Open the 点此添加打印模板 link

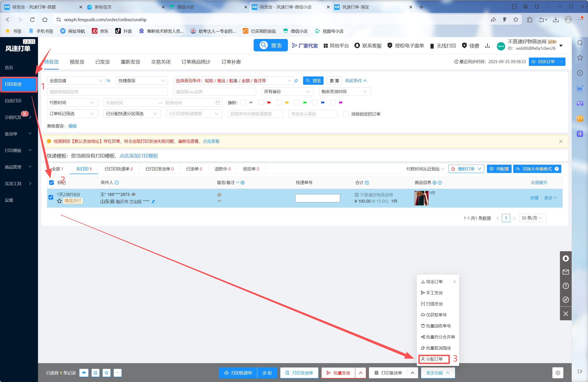click(139, 156)
